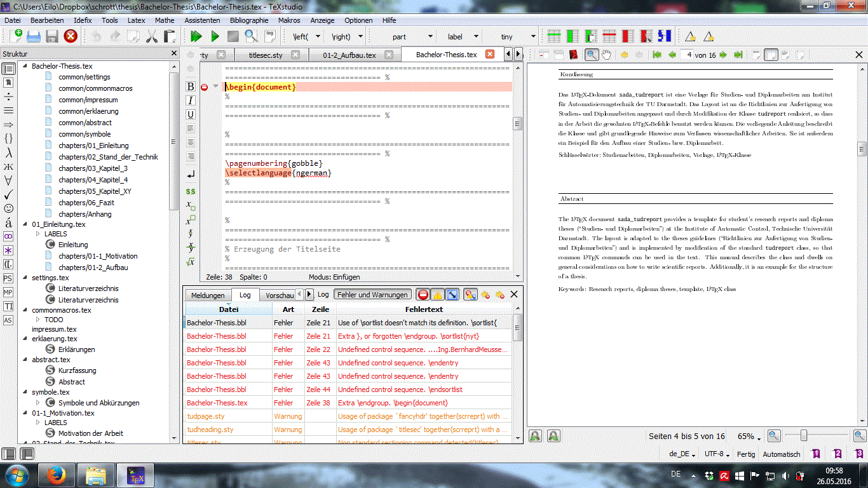This screenshot has height=488, width=868.
Task: Apply italic formatting in editor sidebar
Action: (x=191, y=100)
